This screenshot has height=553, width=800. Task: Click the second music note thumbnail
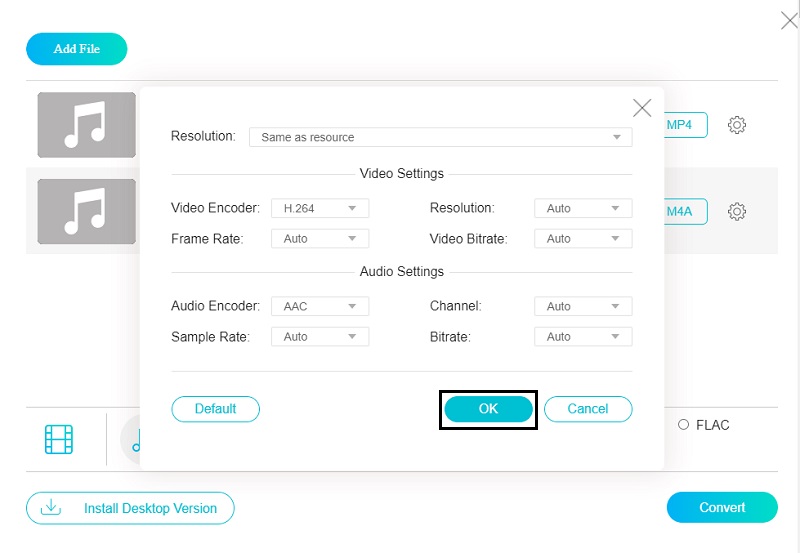[x=86, y=212]
